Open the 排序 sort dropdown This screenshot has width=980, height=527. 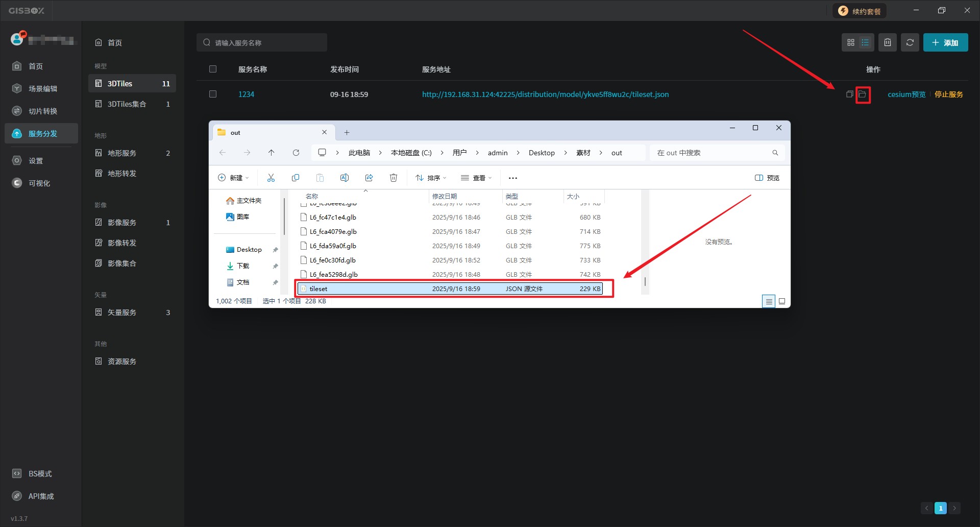point(431,178)
